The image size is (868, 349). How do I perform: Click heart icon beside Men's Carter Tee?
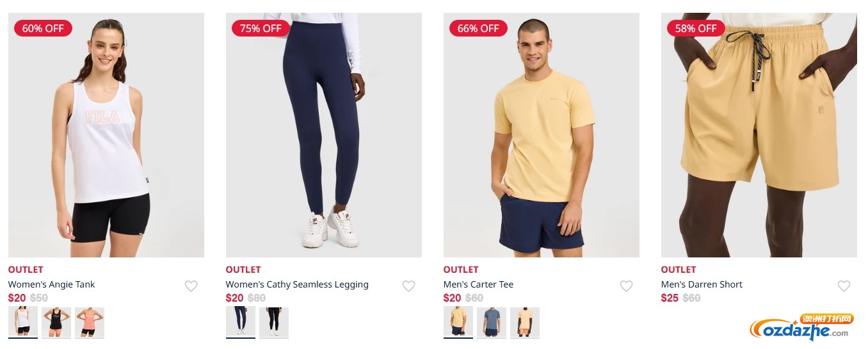[x=627, y=286]
